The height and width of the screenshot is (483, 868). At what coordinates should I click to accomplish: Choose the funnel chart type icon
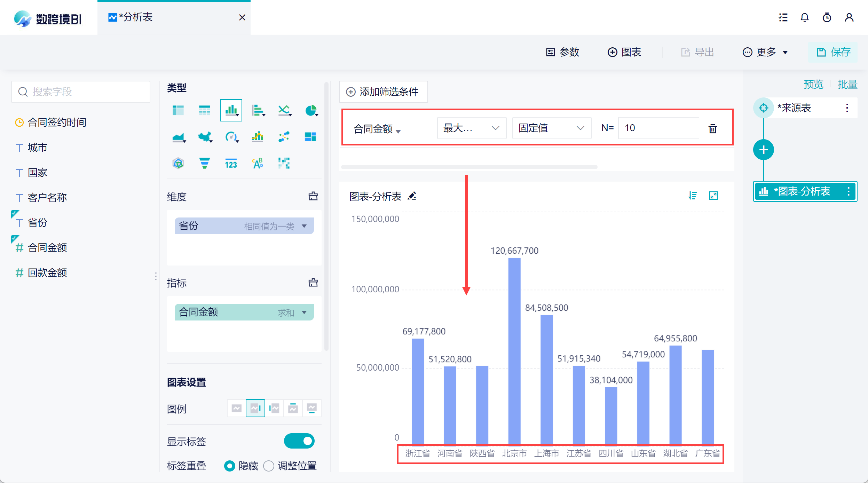204,163
